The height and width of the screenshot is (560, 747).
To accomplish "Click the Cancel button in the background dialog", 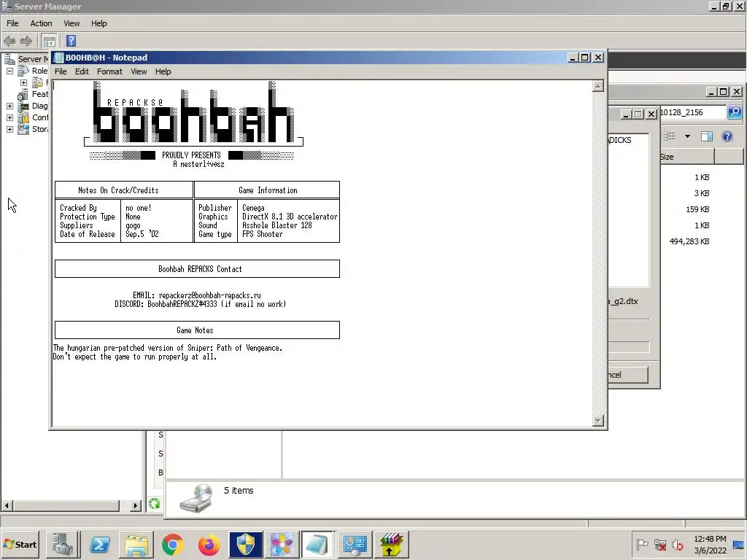I will pos(628,375).
